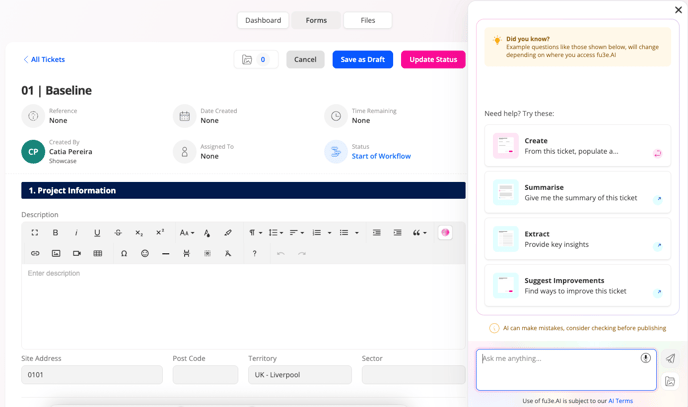Click the Save as Draft button

click(x=362, y=60)
